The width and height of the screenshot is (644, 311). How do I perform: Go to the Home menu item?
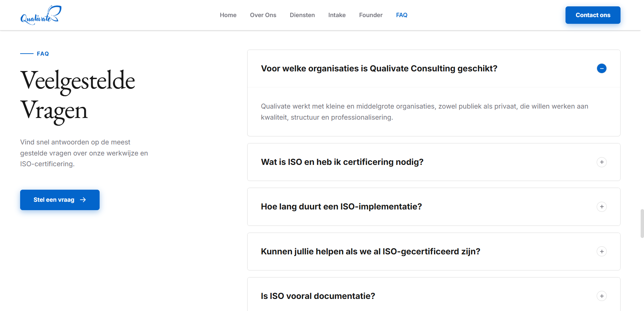click(228, 15)
